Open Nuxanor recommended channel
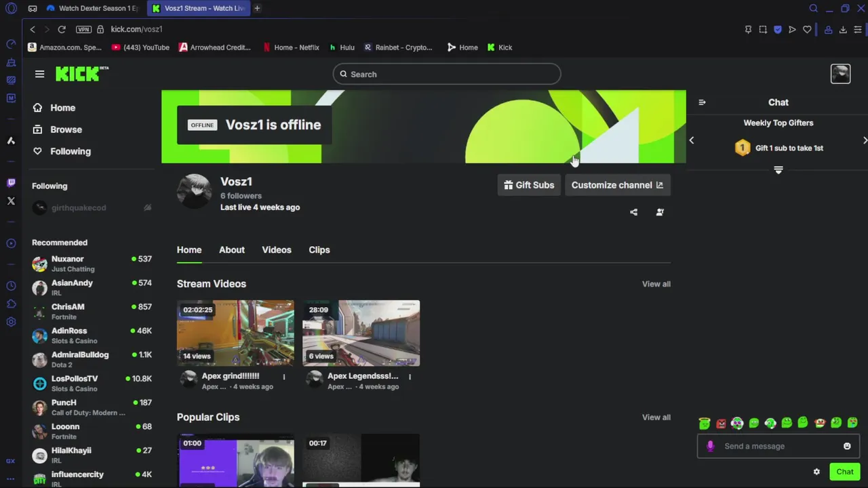 point(92,264)
